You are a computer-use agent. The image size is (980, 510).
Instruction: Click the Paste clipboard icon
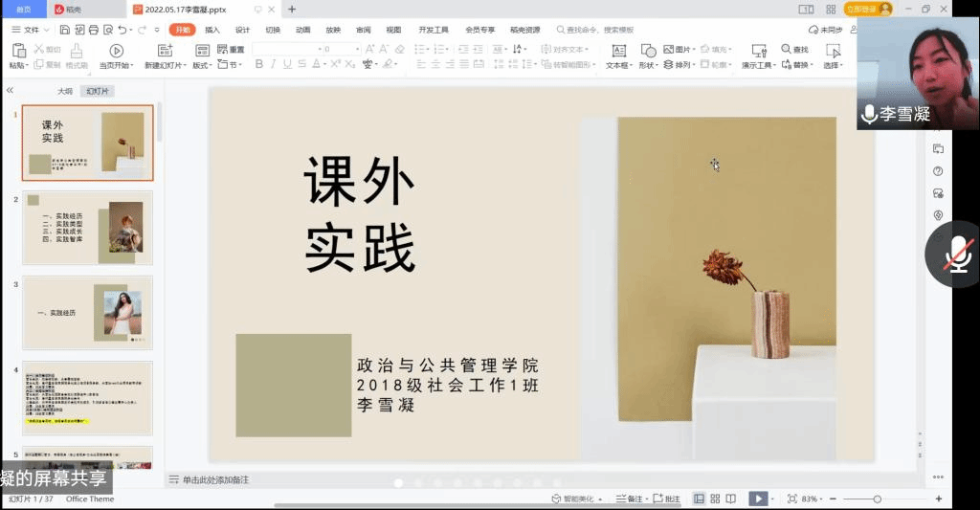pos(17,51)
